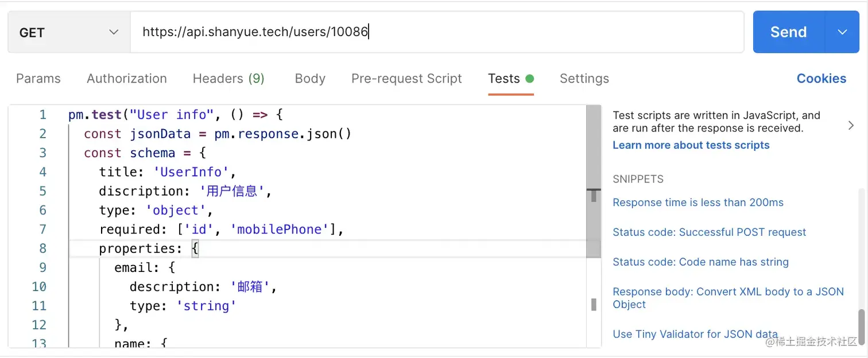Insert Response time less than 200ms snippet
Screen dimensions: 868x358
click(x=697, y=203)
